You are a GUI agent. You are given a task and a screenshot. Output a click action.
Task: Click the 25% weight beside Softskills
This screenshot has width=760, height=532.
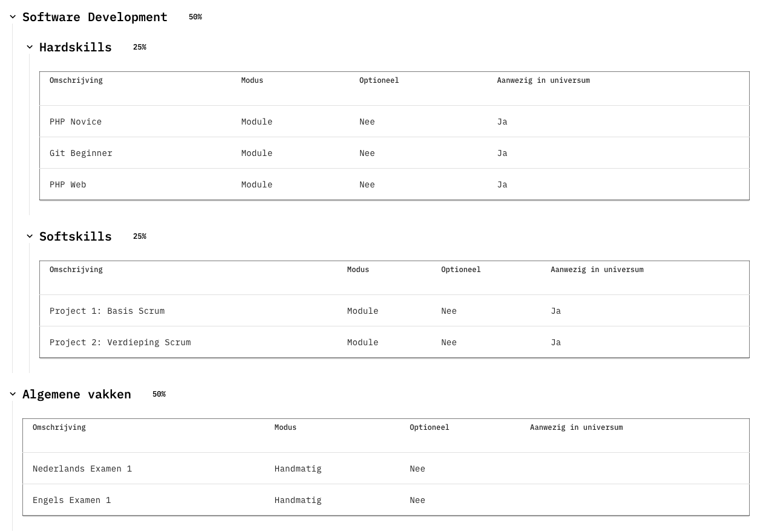pyautogui.click(x=140, y=236)
